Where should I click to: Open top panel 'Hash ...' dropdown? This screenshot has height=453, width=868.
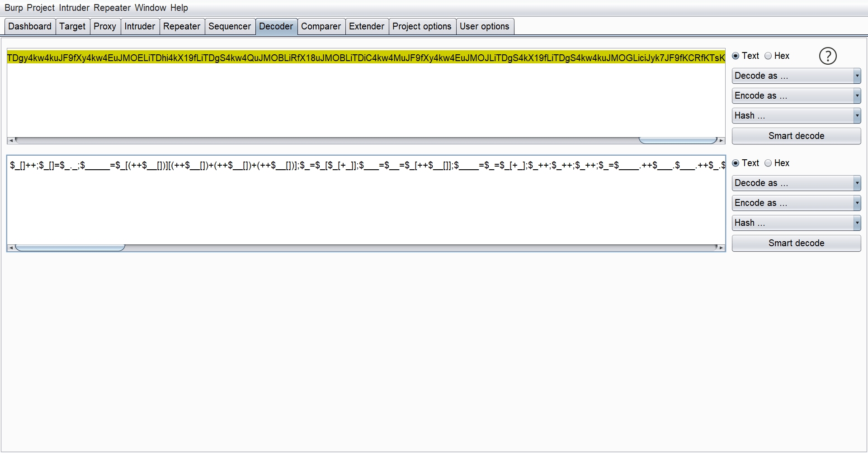coord(796,116)
